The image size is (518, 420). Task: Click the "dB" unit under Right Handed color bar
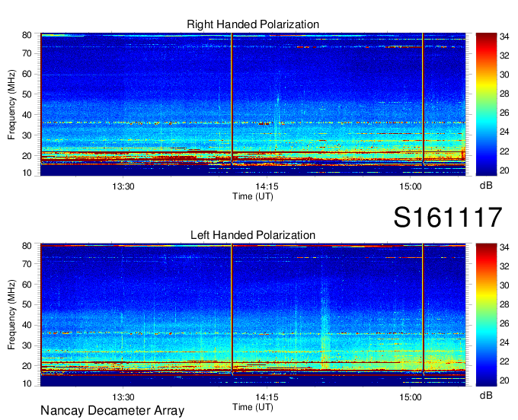point(486,186)
